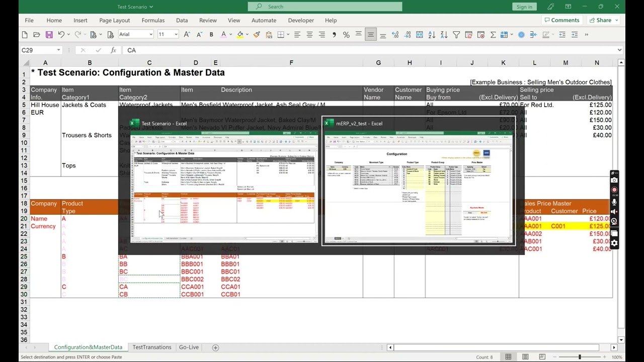
Task: Switch to Page Break Preview view
Action: point(542,357)
